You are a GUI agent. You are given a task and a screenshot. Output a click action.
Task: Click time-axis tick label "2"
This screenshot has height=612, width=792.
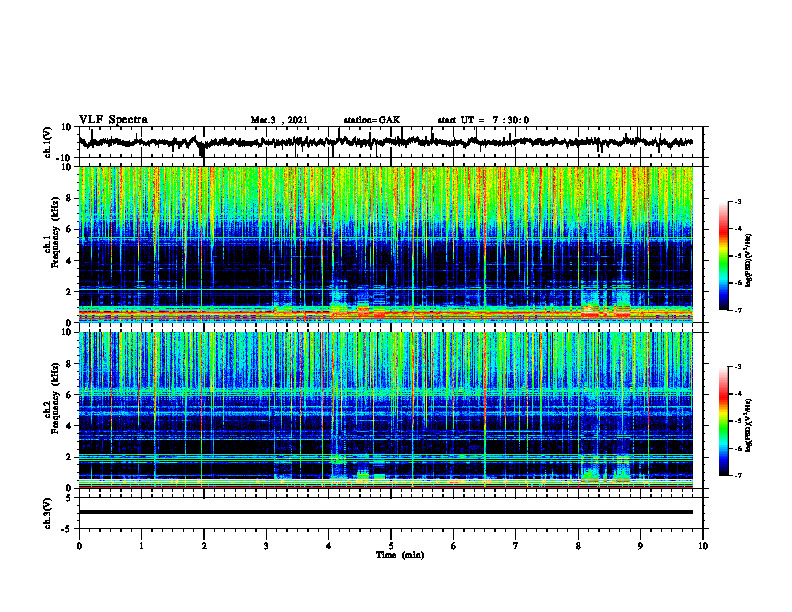[204, 546]
